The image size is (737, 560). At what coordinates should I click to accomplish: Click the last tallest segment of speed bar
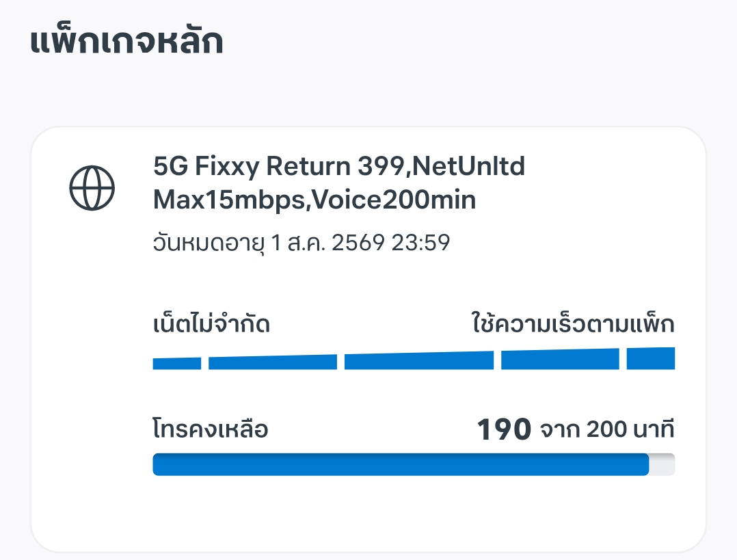[650, 358]
